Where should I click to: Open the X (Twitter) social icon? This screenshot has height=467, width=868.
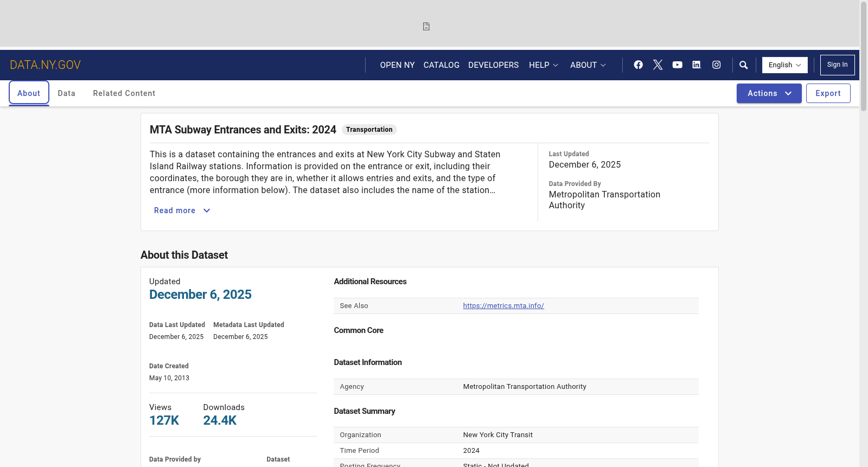658,65
